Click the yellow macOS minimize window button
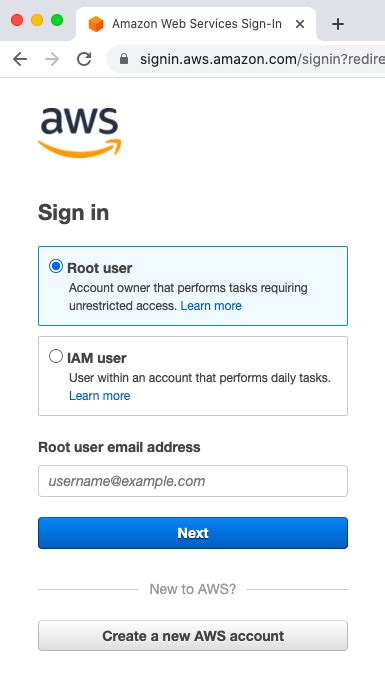Viewport: 385px width, 681px height. [x=37, y=20]
